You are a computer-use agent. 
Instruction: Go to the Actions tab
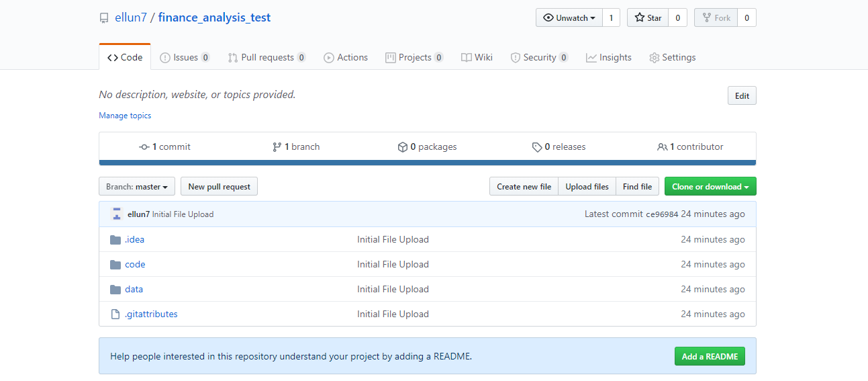(346, 58)
